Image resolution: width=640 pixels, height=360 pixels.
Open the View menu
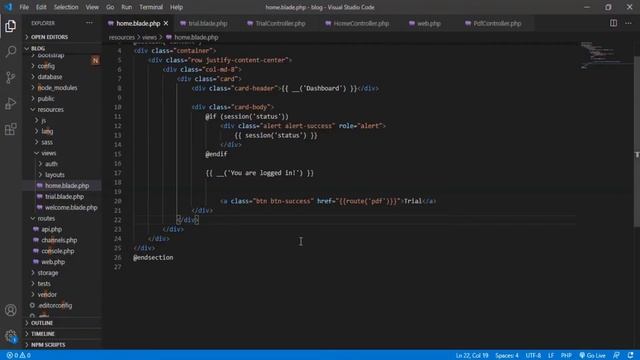(92, 7)
